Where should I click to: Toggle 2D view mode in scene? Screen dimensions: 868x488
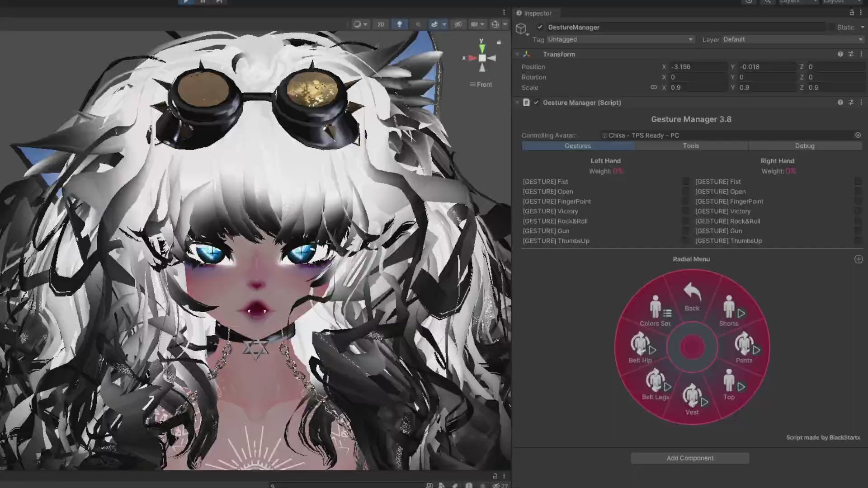381,24
